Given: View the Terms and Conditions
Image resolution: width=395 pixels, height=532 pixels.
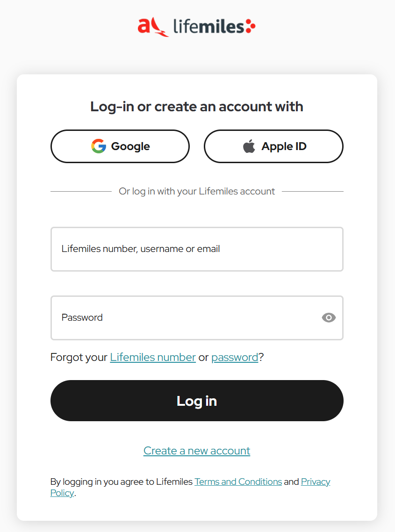Looking at the screenshot, I should point(238,482).
